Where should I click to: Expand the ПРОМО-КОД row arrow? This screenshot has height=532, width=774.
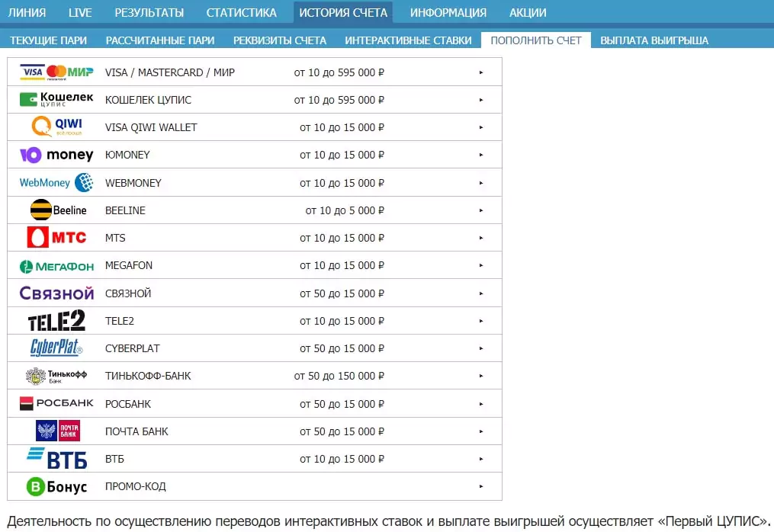tap(480, 486)
